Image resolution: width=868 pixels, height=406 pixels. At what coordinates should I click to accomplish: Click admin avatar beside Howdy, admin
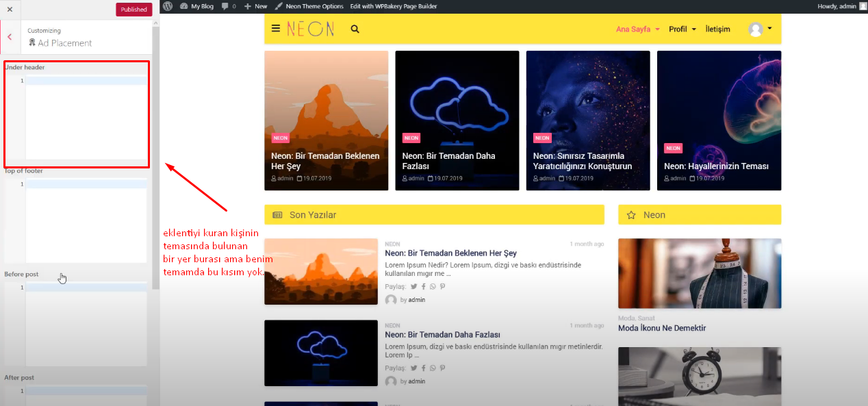pos(863,6)
